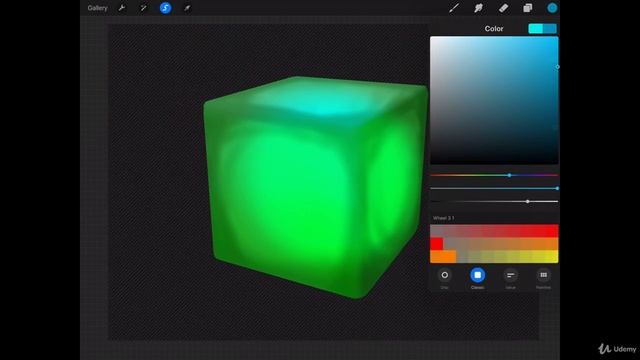
Task: Tap the active color circle in top bar
Action: [552, 8]
